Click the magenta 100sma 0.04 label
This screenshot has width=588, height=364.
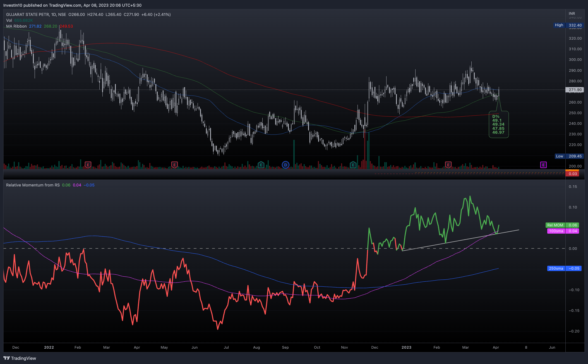click(563, 231)
